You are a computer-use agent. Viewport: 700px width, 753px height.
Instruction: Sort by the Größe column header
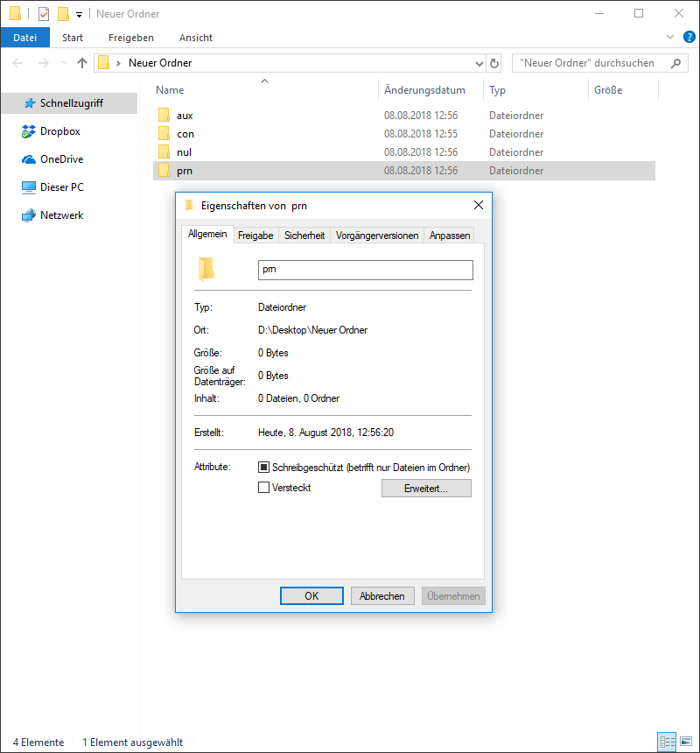coord(608,90)
